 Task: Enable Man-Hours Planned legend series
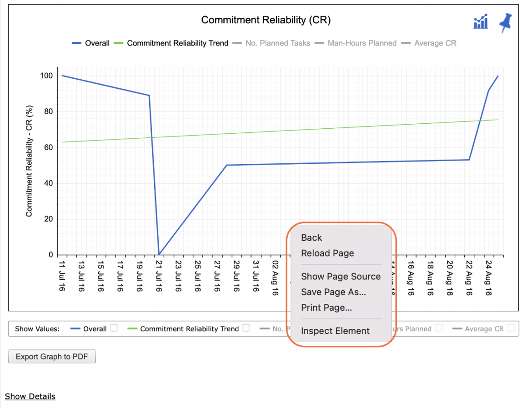click(x=356, y=43)
